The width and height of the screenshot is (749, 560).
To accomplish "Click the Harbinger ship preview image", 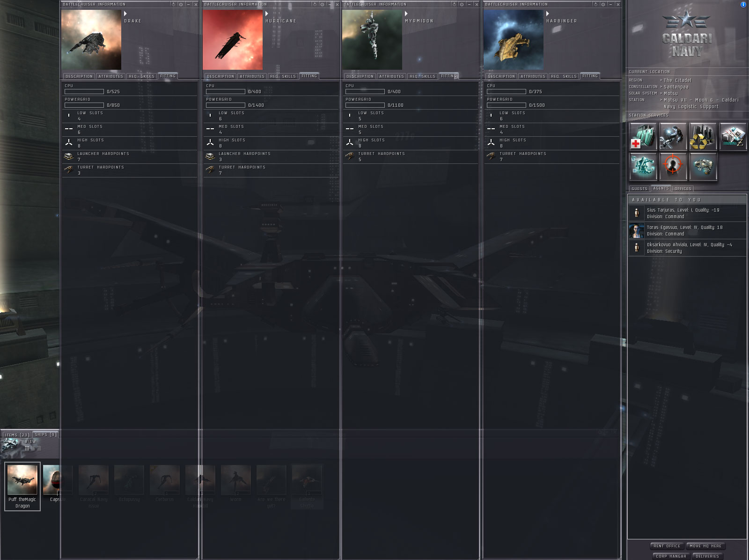I will click(514, 40).
